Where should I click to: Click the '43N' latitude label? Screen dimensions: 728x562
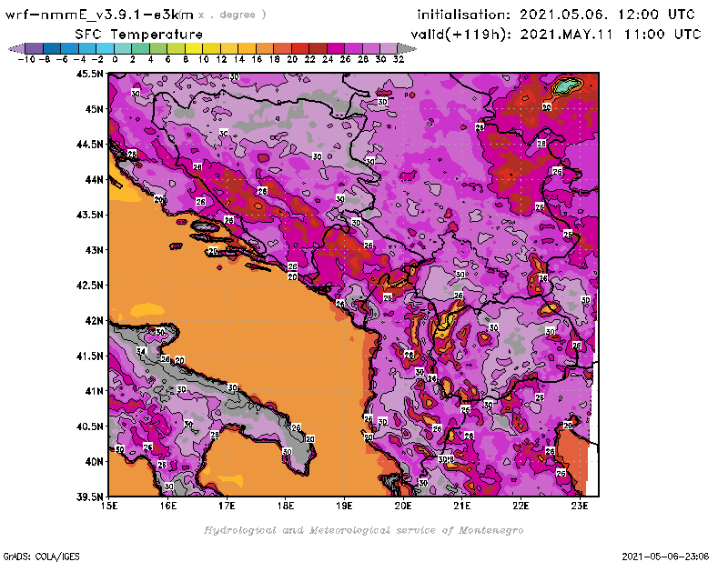94,250
